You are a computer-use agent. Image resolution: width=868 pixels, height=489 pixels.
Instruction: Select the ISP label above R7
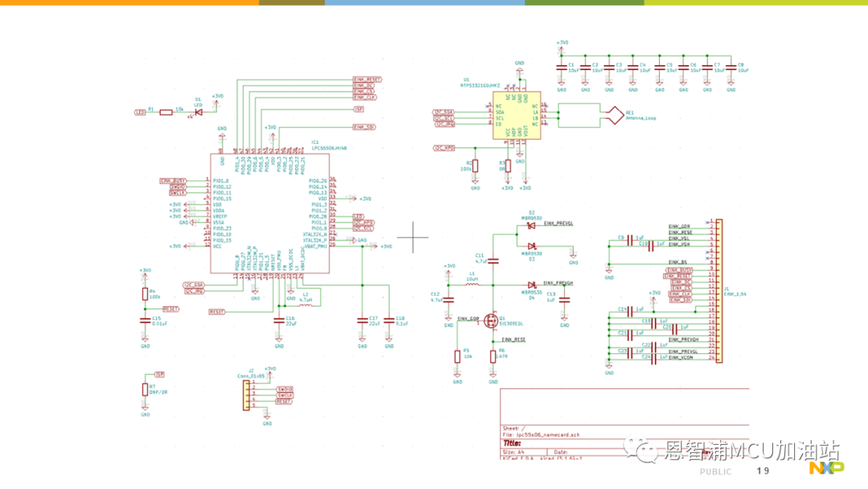click(159, 375)
